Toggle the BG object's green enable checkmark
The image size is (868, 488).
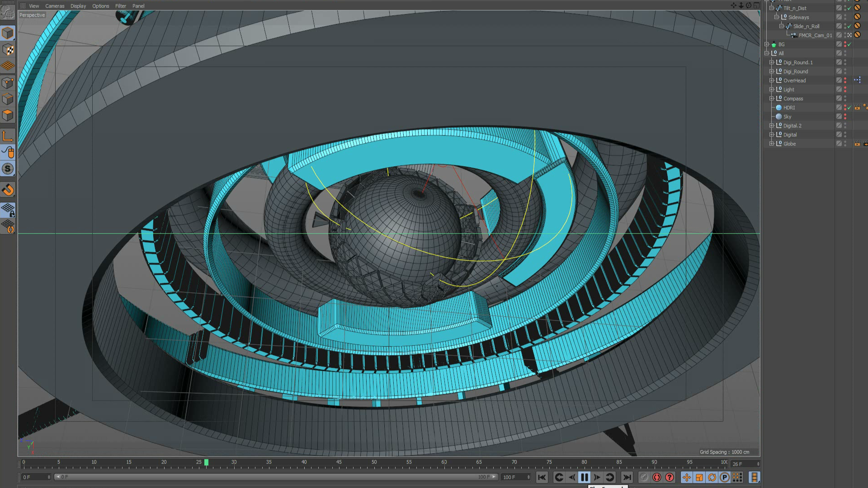pos(849,44)
